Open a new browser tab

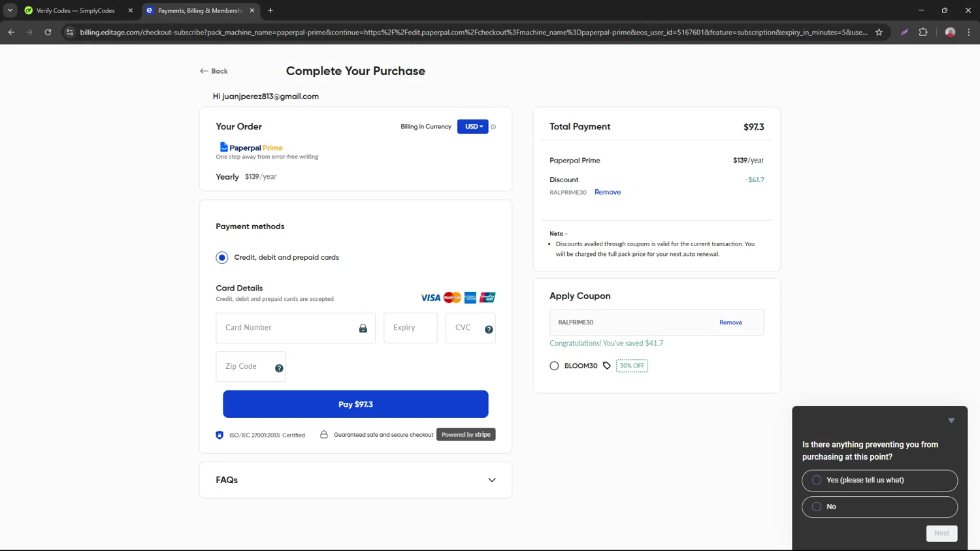click(270, 10)
